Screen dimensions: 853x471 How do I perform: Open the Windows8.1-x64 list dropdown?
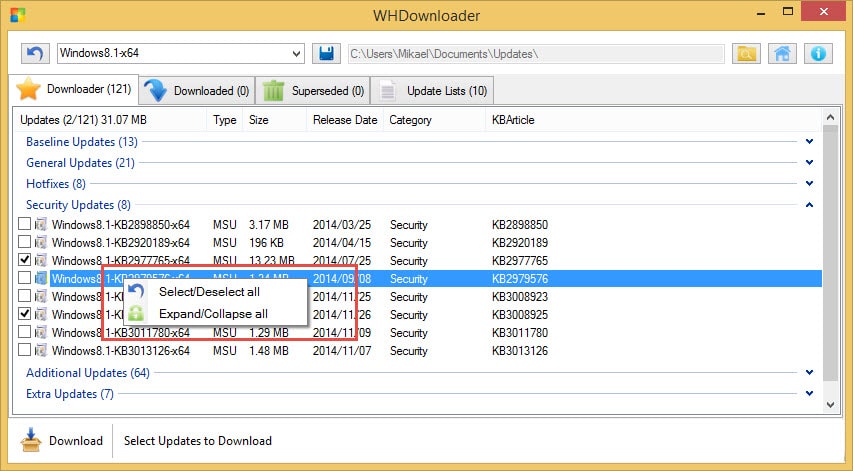pyautogui.click(x=296, y=54)
